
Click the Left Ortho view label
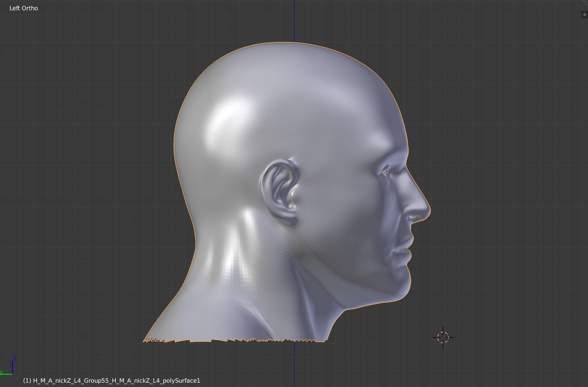[24, 8]
